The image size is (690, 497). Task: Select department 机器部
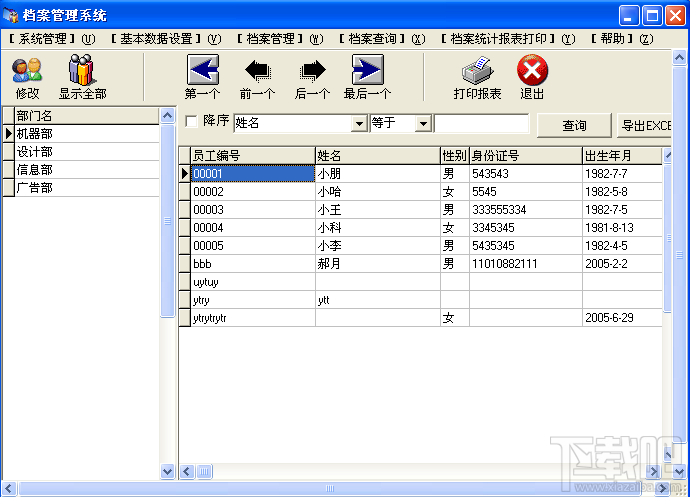click(x=87, y=134)
